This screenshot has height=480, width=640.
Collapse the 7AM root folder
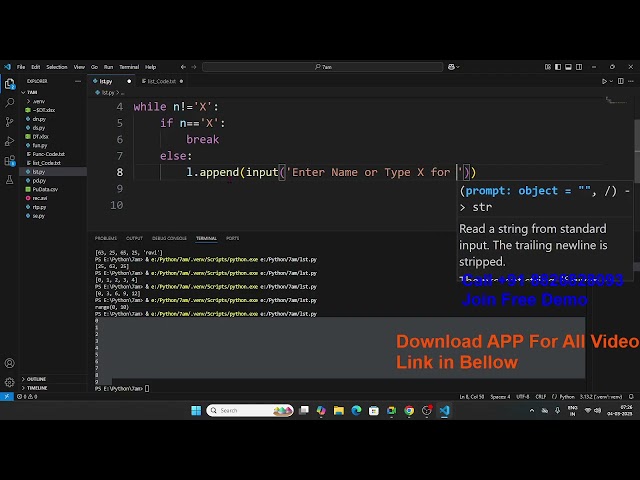[x=32, y=92]
